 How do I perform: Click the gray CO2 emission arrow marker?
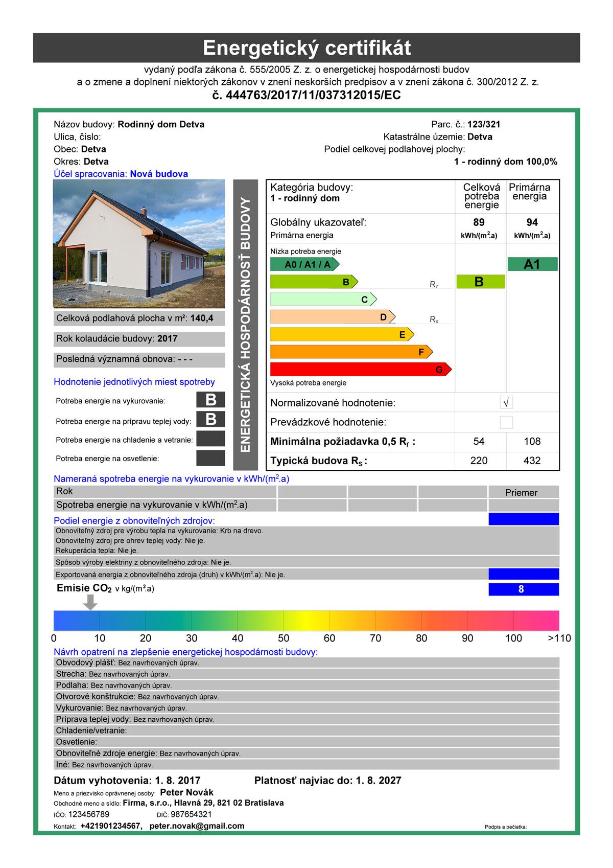[x=90, y=603]
